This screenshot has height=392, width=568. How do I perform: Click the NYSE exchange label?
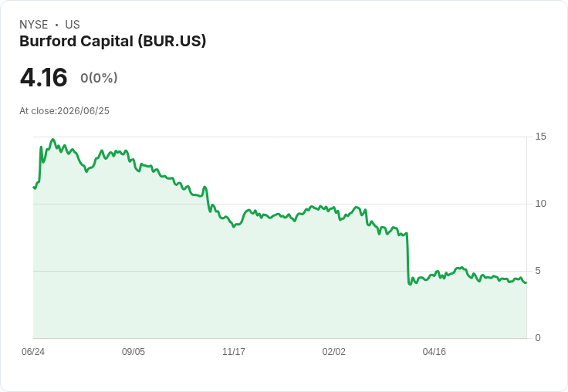pos(34,25)
